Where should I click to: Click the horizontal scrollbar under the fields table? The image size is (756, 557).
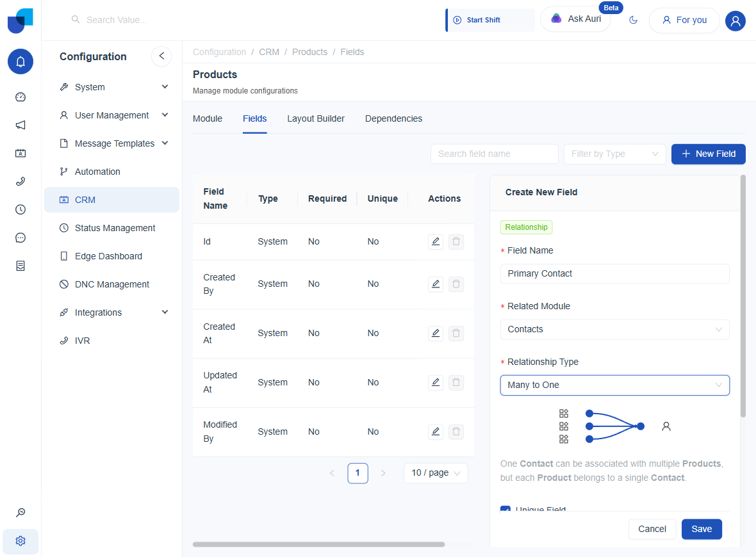click(318, 544)
